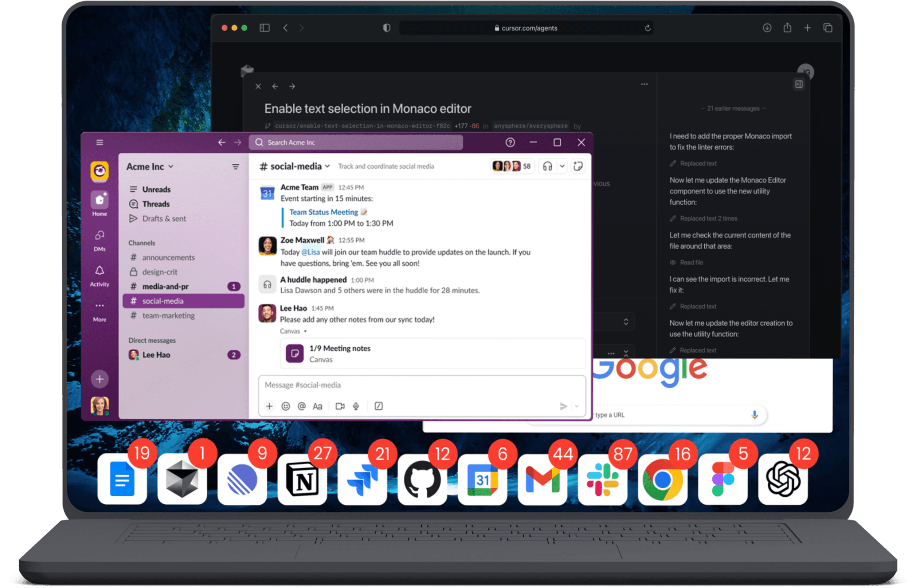This screenshot has height=588, width=917.
Task: Click the record video clip icon
Action: pos(340,406)
